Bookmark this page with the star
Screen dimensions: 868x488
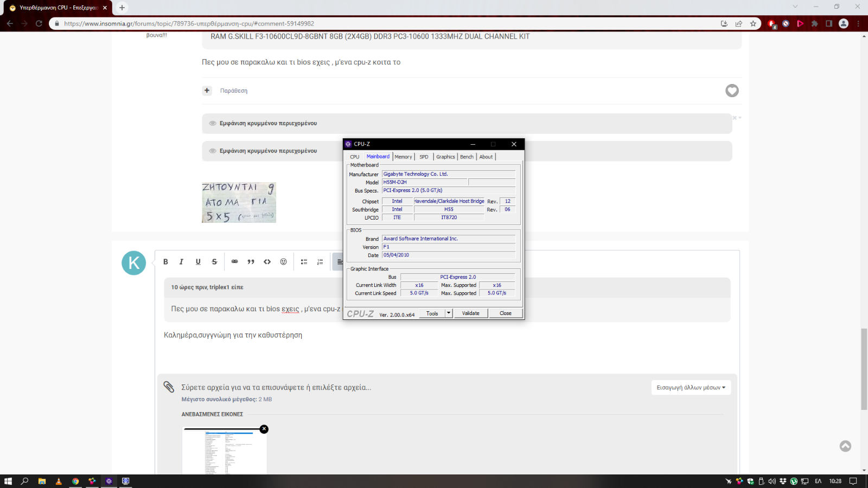click(x=753, y=23)
